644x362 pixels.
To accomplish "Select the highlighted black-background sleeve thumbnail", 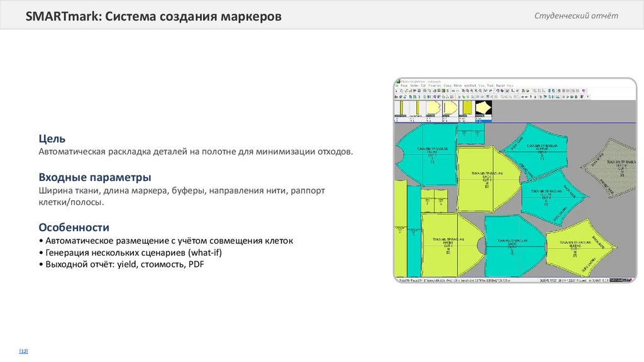I will (484, 108).
